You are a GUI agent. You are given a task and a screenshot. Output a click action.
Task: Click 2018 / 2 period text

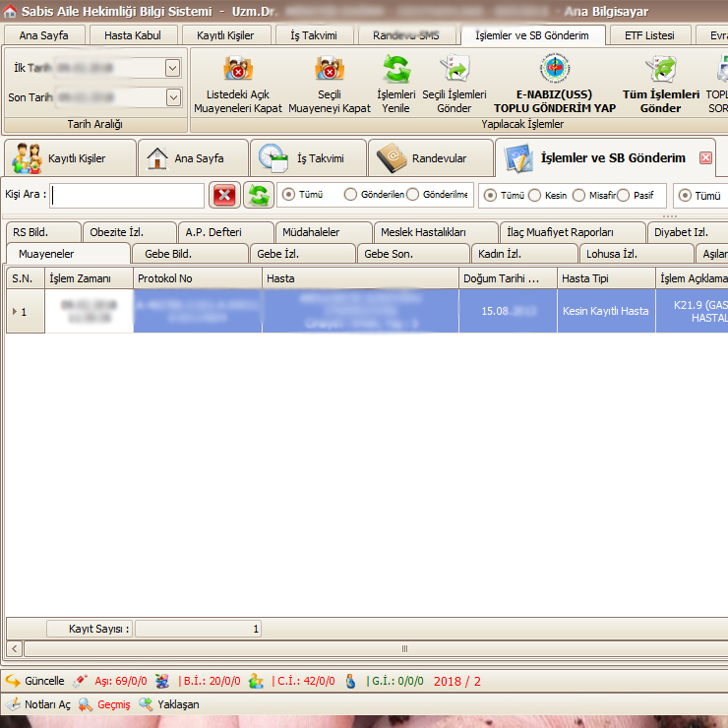click(456, 681)
